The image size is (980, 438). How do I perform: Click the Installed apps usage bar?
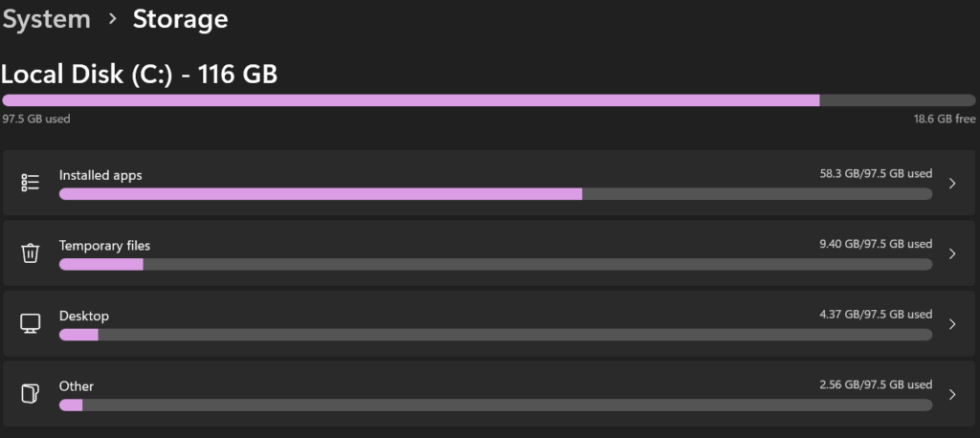(x=496, y=194)
